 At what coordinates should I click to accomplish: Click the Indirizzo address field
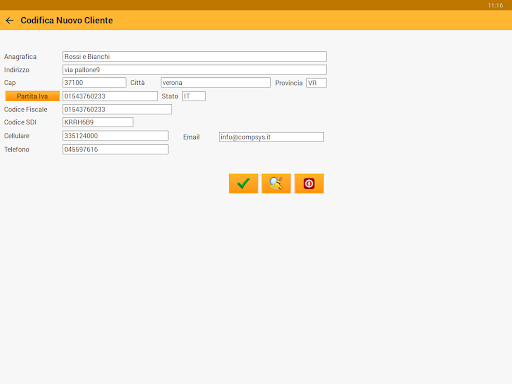[194, 70]
